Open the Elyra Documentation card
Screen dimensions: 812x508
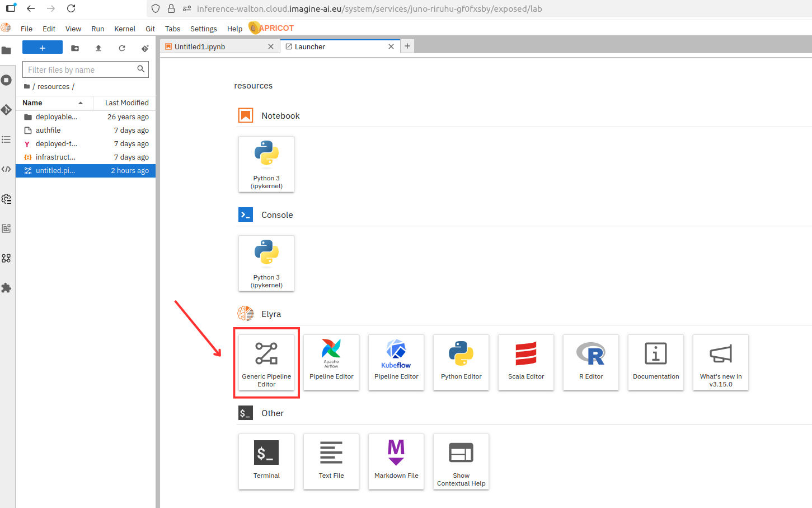(x=656, y=362)
